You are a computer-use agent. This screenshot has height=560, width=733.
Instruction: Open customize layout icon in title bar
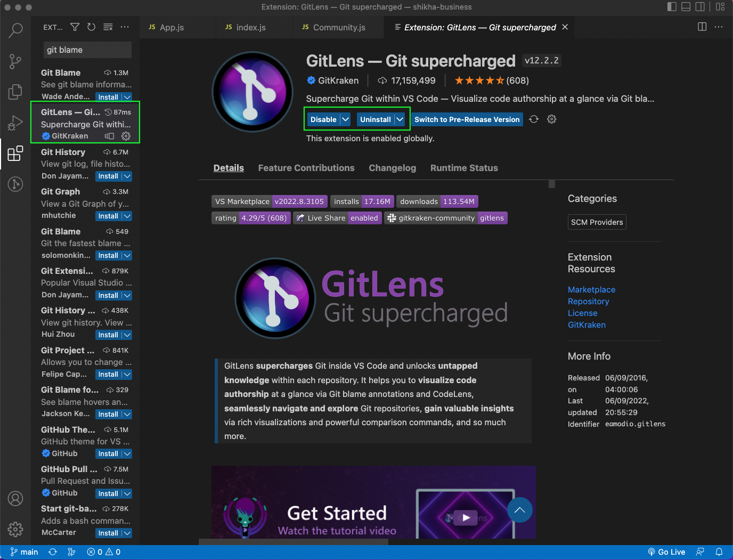[720, 7]
